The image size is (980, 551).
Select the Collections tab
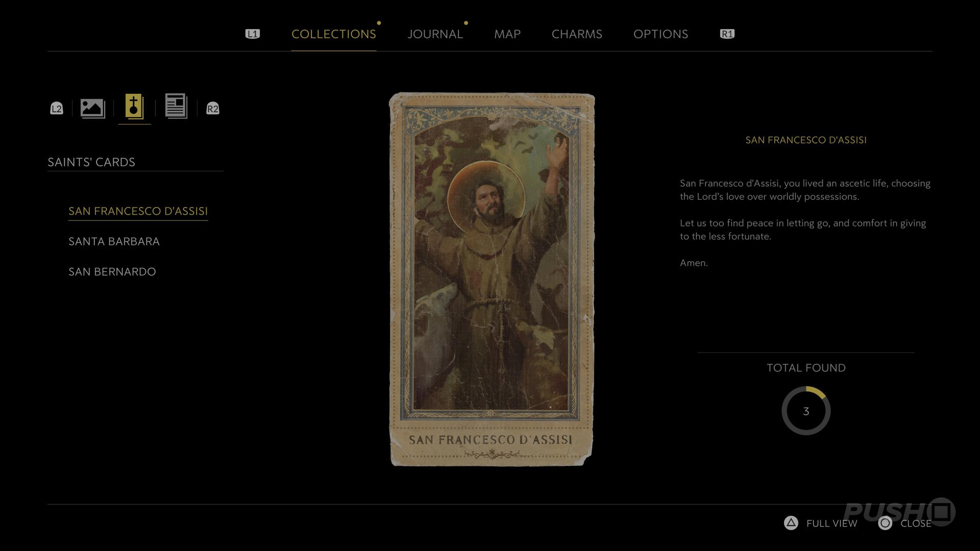click(333, 34)
